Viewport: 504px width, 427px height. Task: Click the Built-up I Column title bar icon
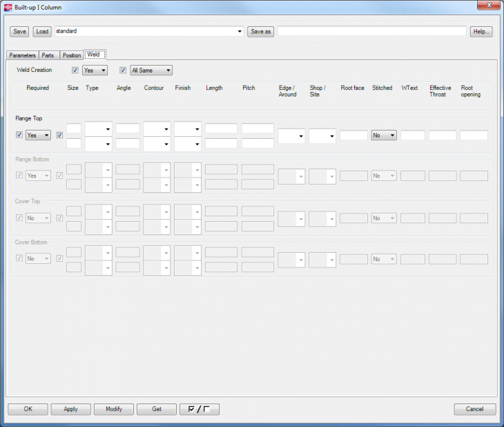(x=8, y=7)
